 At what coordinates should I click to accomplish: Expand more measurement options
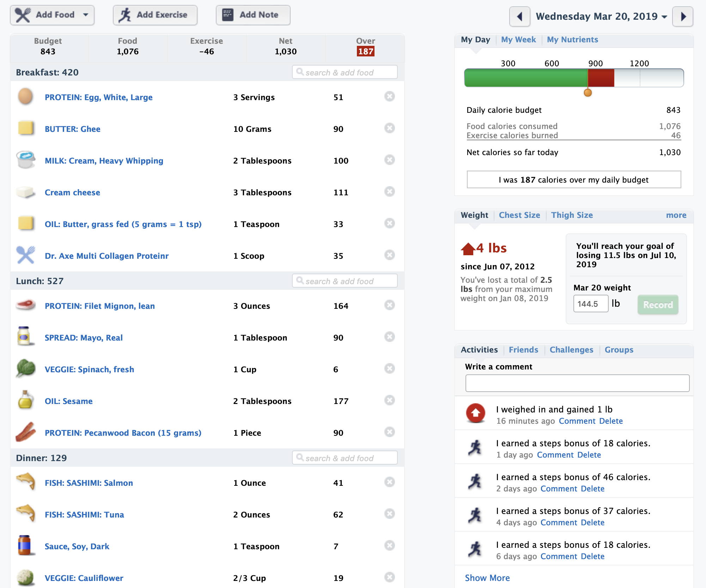(x=676, y=215)
